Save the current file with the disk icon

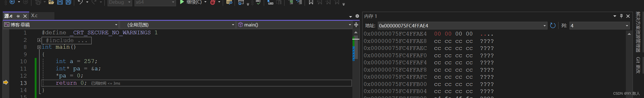tap(60, 2)
